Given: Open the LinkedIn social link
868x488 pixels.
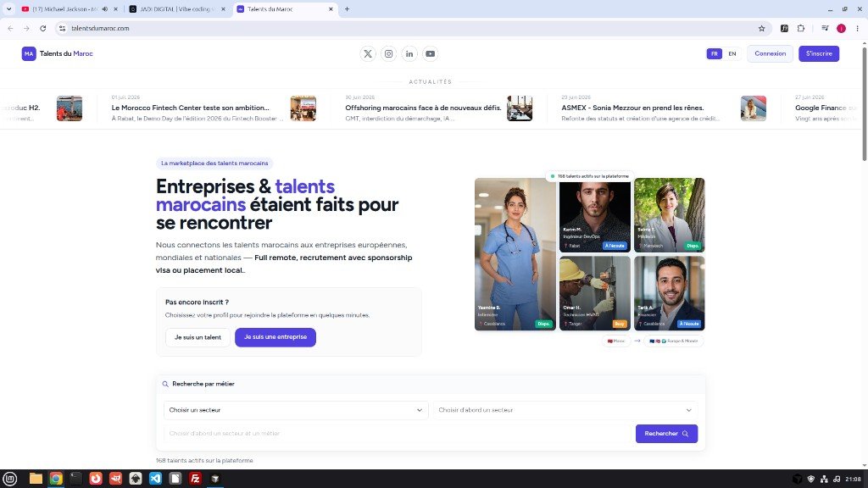Looking at the screenshot, I should (409, 53).
